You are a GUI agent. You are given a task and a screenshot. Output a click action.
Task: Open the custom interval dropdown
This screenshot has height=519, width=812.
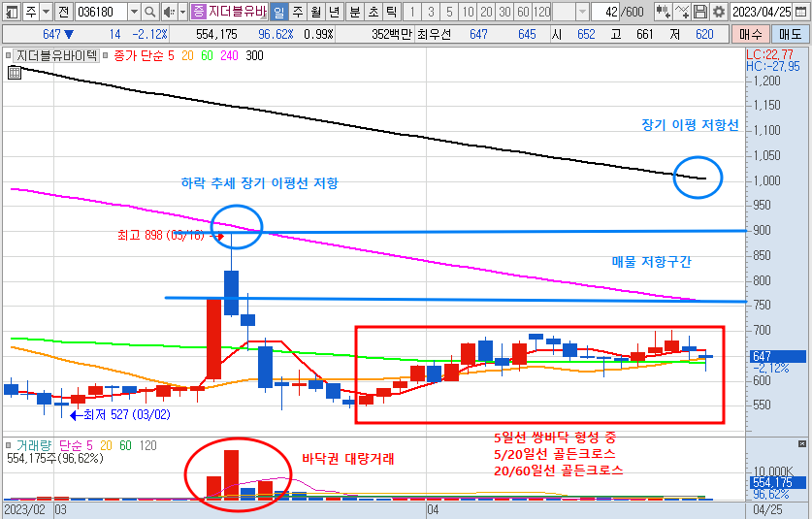(x=582, y=12)
